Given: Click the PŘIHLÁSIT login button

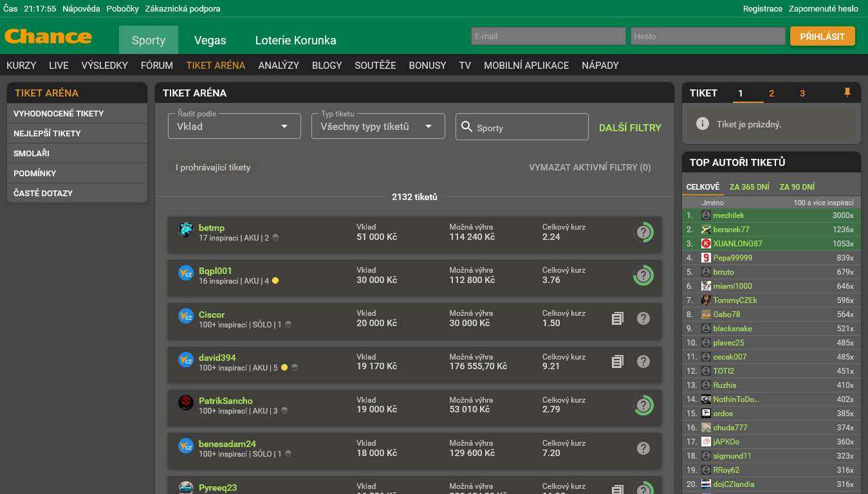Looking at the screenshot, I should 822,36.
